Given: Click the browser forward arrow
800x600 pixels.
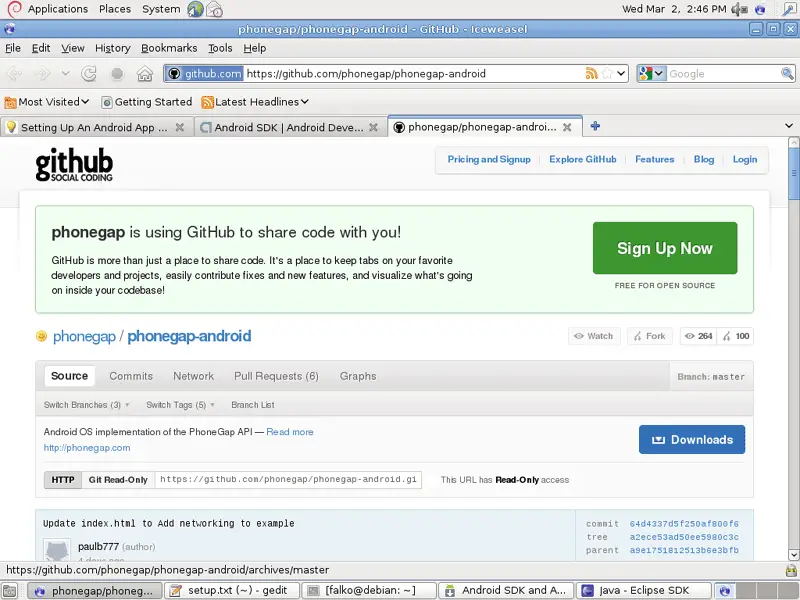Looking at the screenshot, I should 42,74.
